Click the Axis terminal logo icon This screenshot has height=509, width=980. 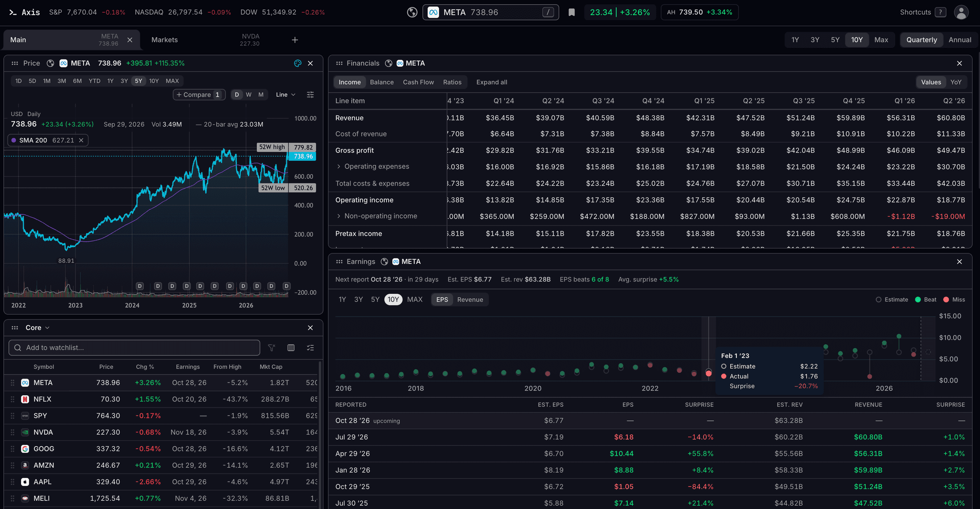(x=13, y=12)
